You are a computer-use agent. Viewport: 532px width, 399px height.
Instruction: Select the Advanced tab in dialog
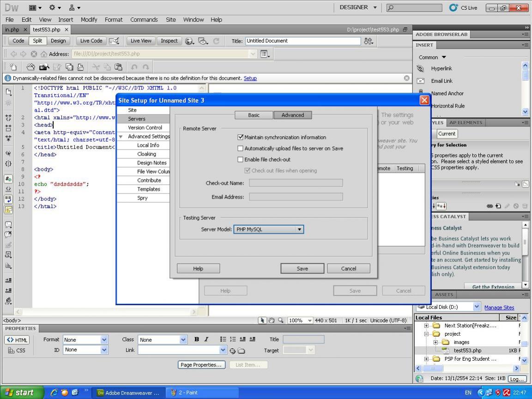292,115
